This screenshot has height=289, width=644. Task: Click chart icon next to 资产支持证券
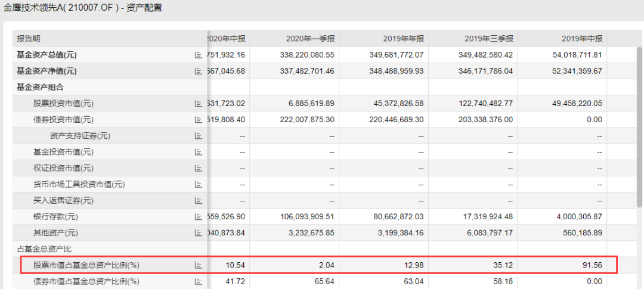pos(199,135)
